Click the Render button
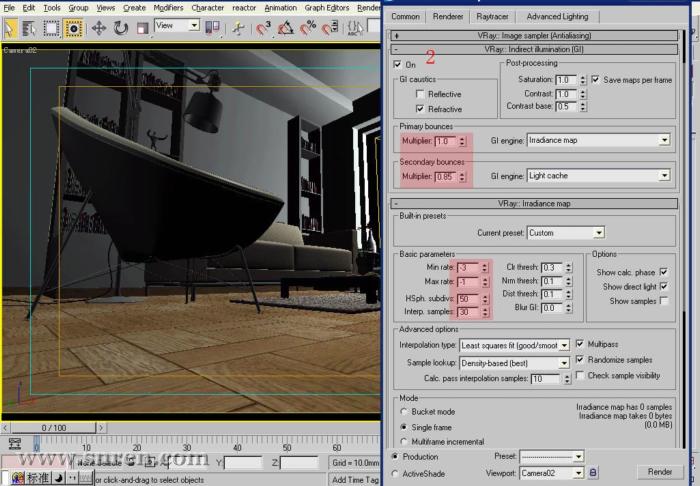700x486 pixels. pyautogui.click(x=659, y=472)
